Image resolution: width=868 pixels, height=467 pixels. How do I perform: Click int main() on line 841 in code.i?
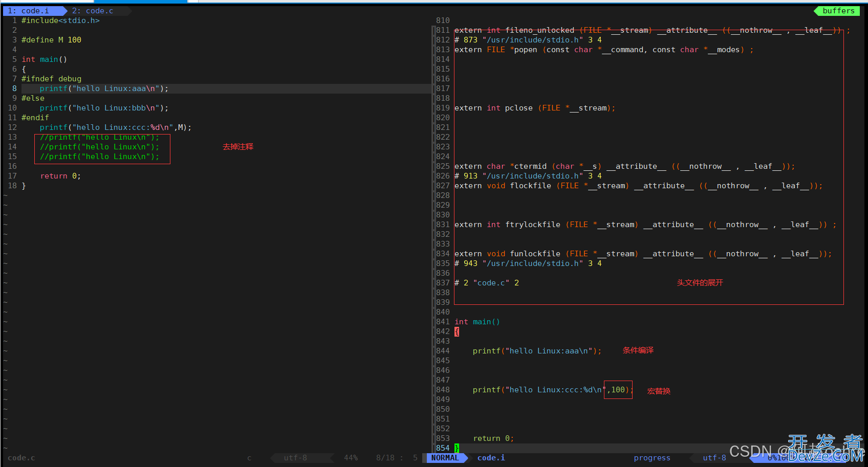pos(477,322)
